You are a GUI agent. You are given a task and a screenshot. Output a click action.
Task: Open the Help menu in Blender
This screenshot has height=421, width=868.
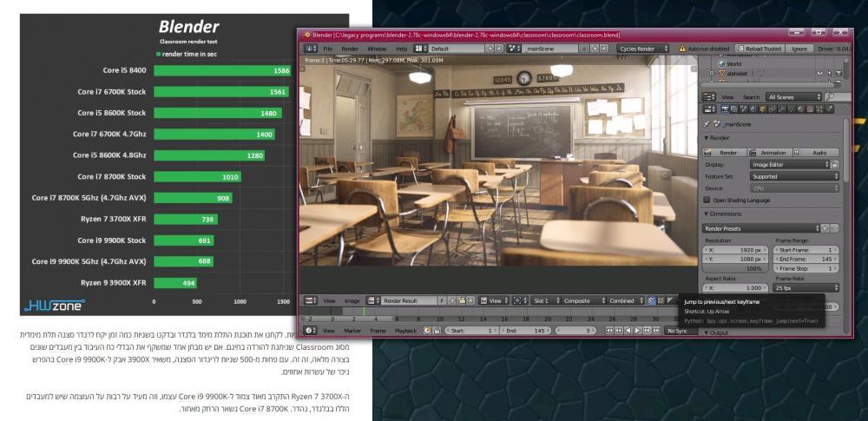[402, 49]
